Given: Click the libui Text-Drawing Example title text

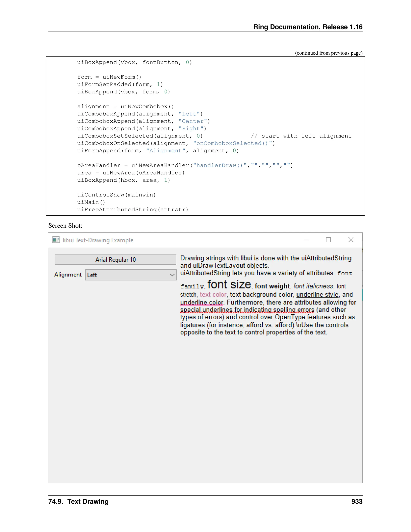Looking at the screenshot, I should [98, 240].
